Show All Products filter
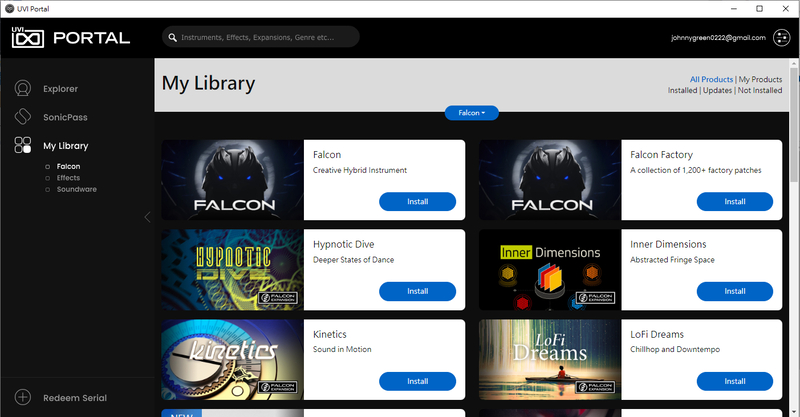Image resolution: width=800 pixels, height=417 pixels. pyautogui.click(x=711, y=79)
